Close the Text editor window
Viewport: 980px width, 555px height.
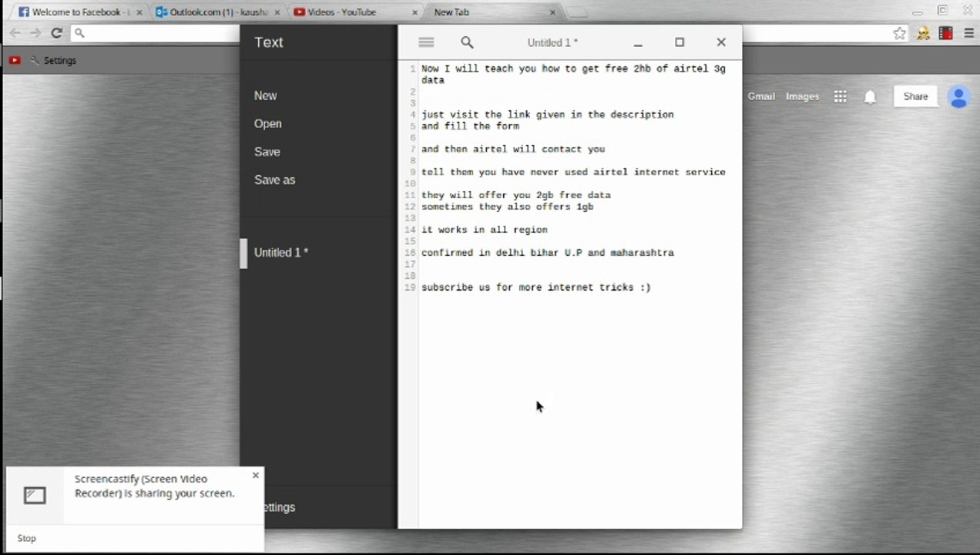pos(721,42)
